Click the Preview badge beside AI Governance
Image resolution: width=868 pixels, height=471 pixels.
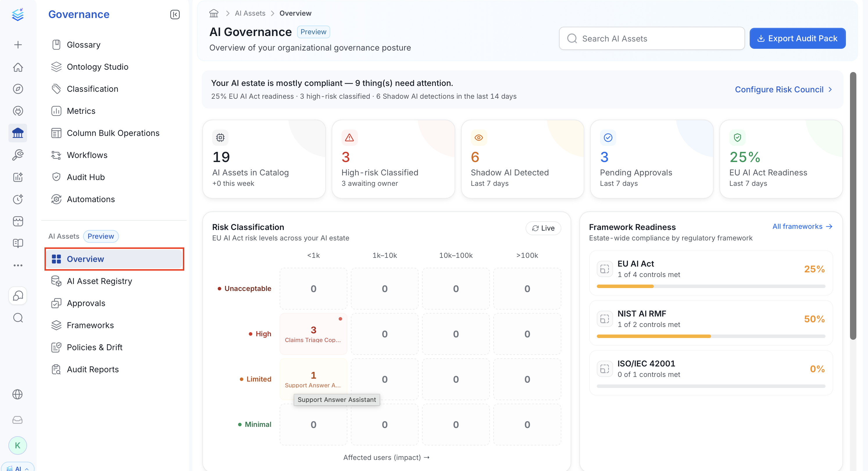pyautogui.click(x=313, y=32)
